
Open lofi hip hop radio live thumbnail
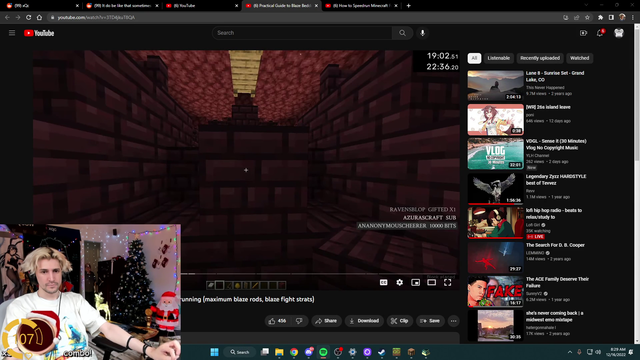point(496,223)
